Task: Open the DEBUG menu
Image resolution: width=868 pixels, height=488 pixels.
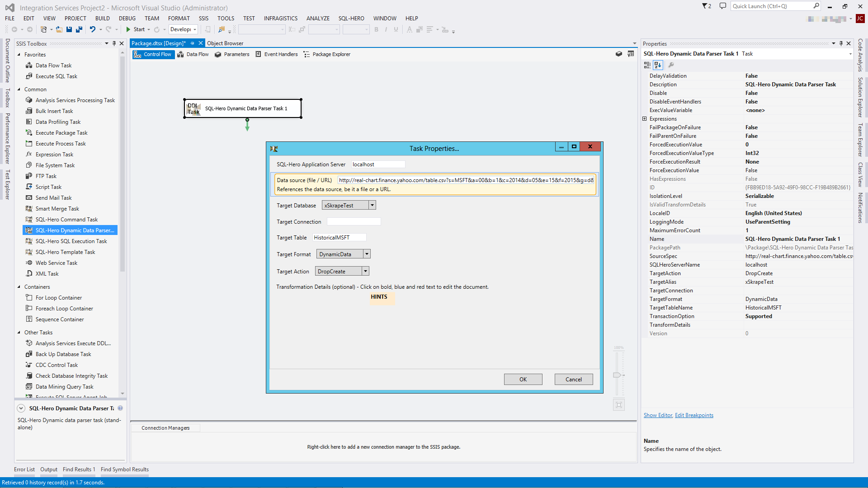Action: [x=127, y=19]
